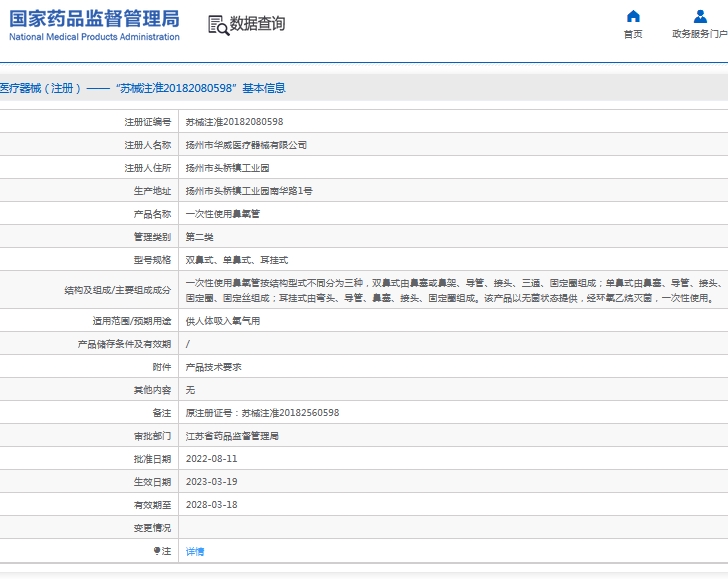Click the 审批部门 row label
Image resolution: width=728 pixels, height=579 pixels.
pos(152,436)
